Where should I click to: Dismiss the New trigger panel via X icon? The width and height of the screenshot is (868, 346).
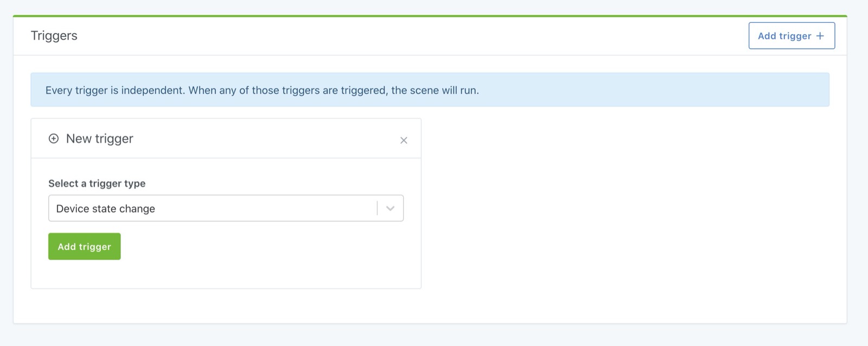pos(404,140)
